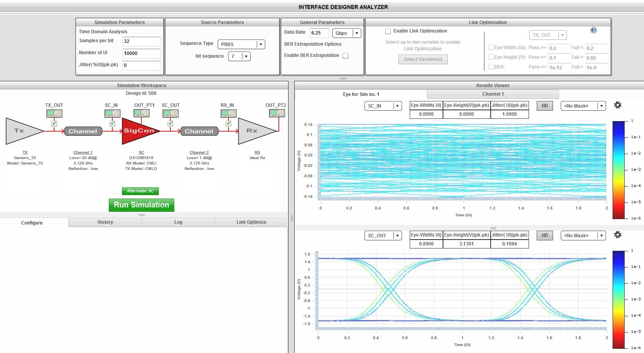Check Enable Link Optimization
Viewport: 644px width, 353px height.
pyautogui.click(x=388, y=31)
